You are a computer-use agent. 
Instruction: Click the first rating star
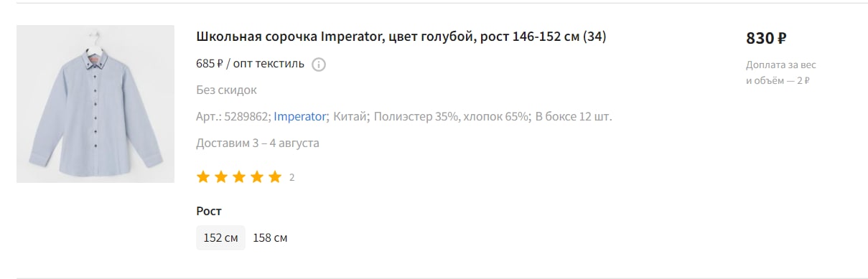coord(203,177)
